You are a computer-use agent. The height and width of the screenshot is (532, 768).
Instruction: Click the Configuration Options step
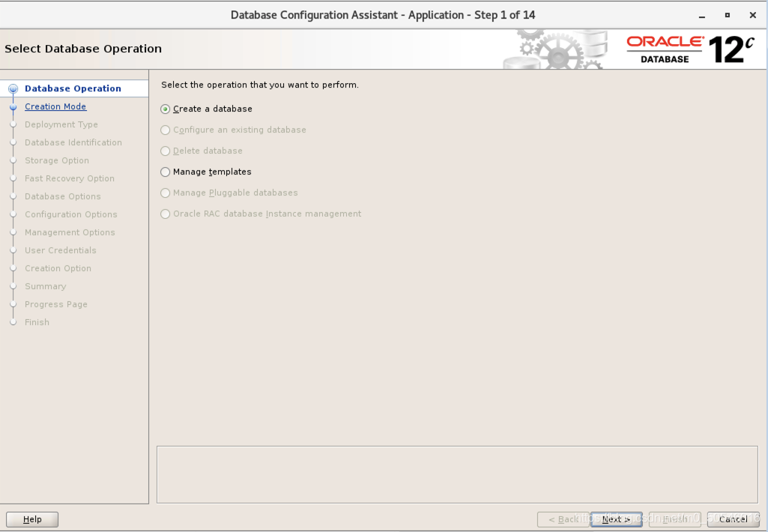(71, 214)
